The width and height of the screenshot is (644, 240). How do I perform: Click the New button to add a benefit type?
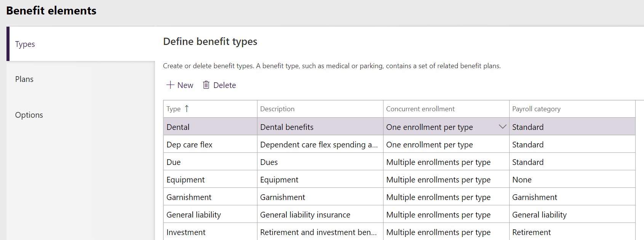179,85
